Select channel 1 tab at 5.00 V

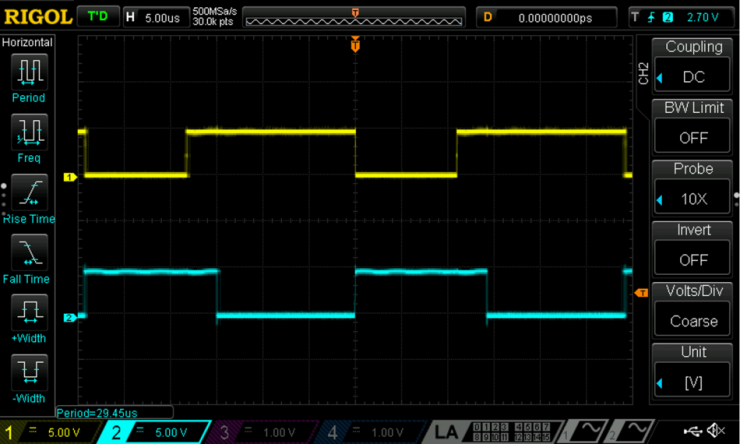50,432
